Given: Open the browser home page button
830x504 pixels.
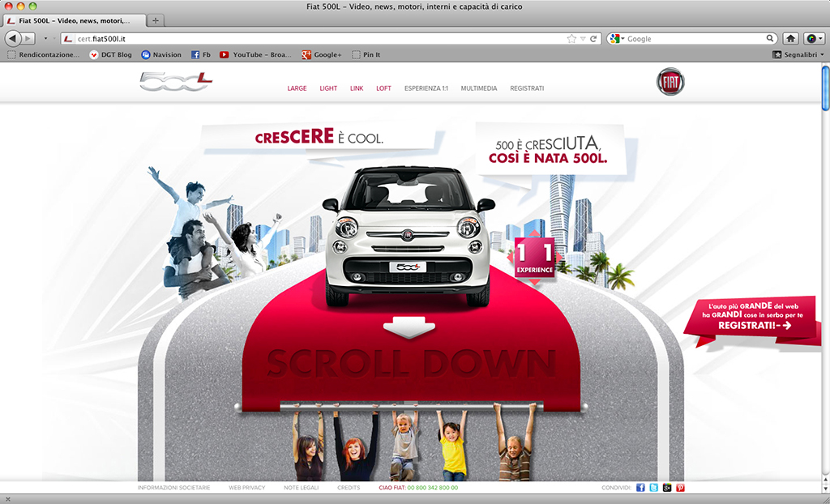Looking at the screenshot, I should pos(790,38).
